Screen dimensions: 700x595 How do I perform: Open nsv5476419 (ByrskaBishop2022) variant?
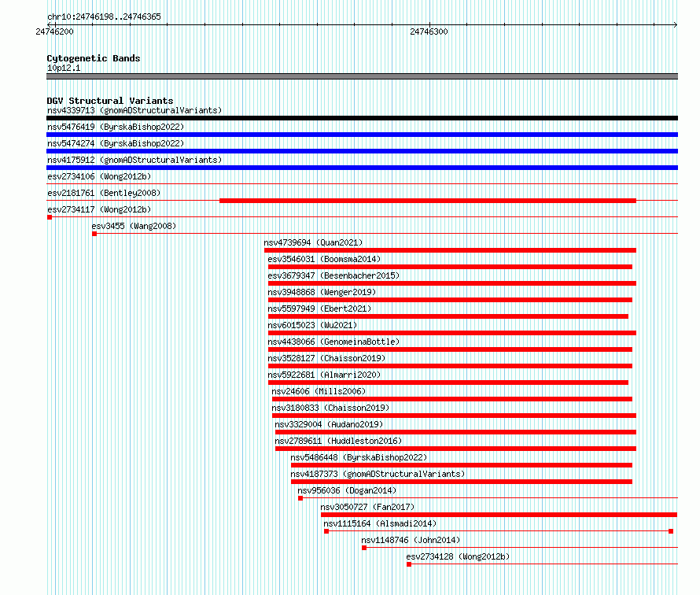pyautogui.click(x=116, y=127)
